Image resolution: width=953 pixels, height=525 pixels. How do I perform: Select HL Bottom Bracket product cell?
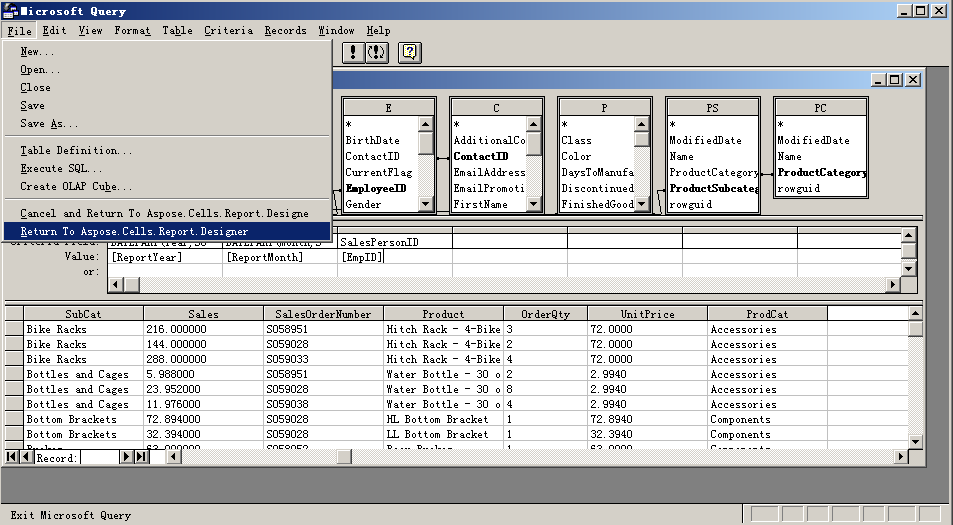pos(443,419)
